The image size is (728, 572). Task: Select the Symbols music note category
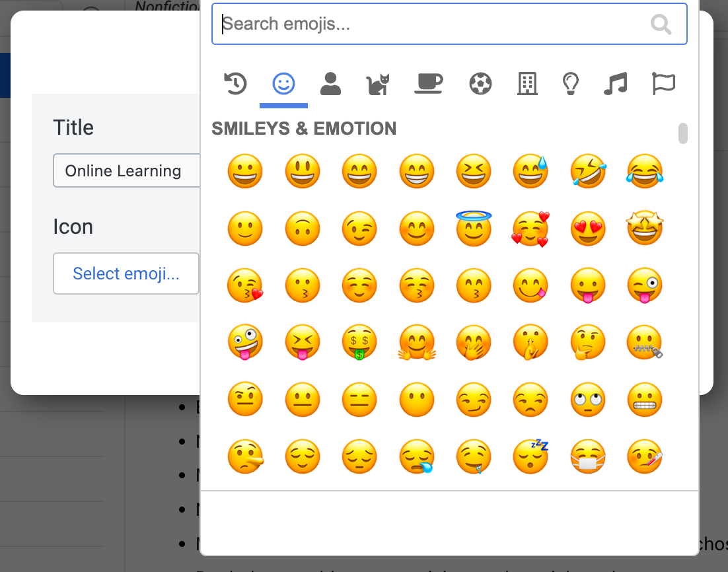(615, 84)
